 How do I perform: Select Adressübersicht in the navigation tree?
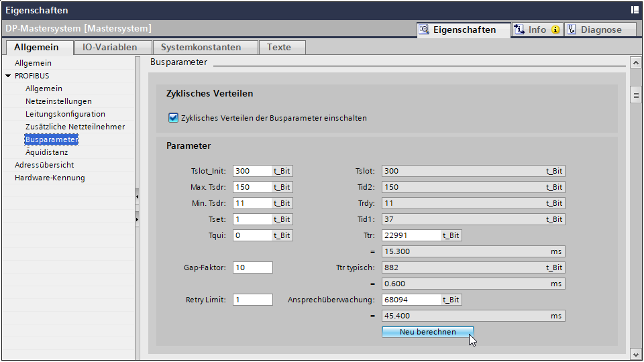[x=44, y=165]
